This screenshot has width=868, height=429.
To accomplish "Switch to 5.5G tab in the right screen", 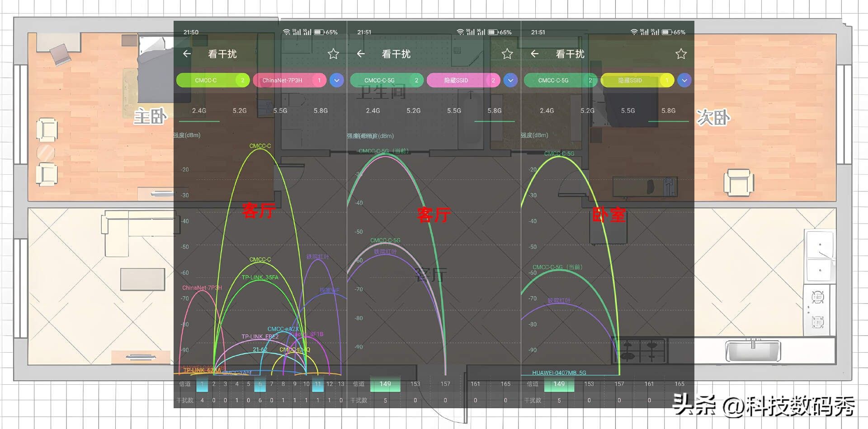I will tap(628, 111).
